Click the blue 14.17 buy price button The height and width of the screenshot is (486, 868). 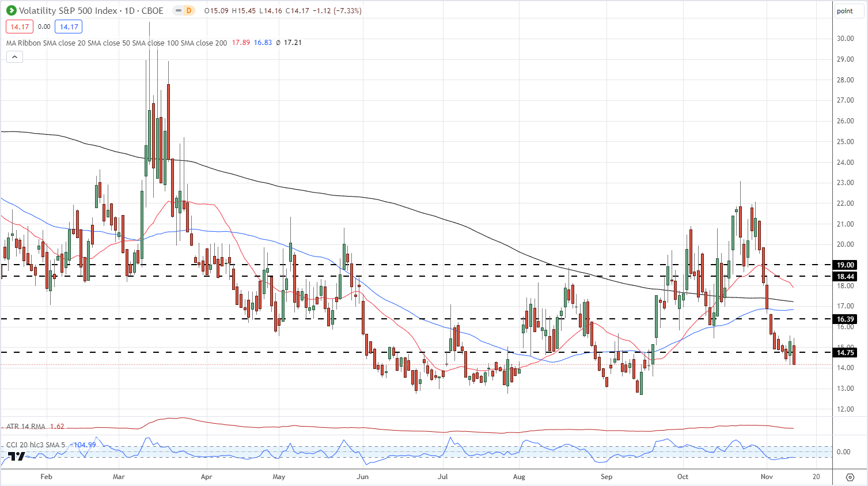(x=69, y=27)
